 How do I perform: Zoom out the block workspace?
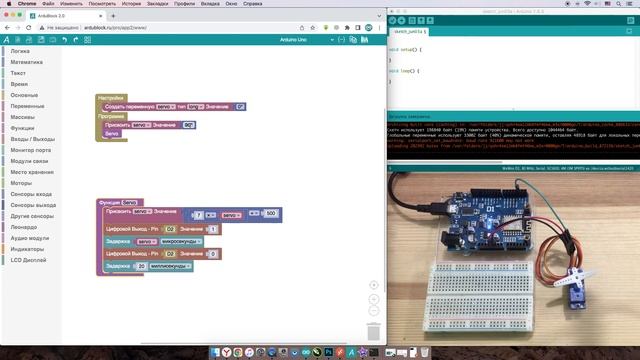373,311
